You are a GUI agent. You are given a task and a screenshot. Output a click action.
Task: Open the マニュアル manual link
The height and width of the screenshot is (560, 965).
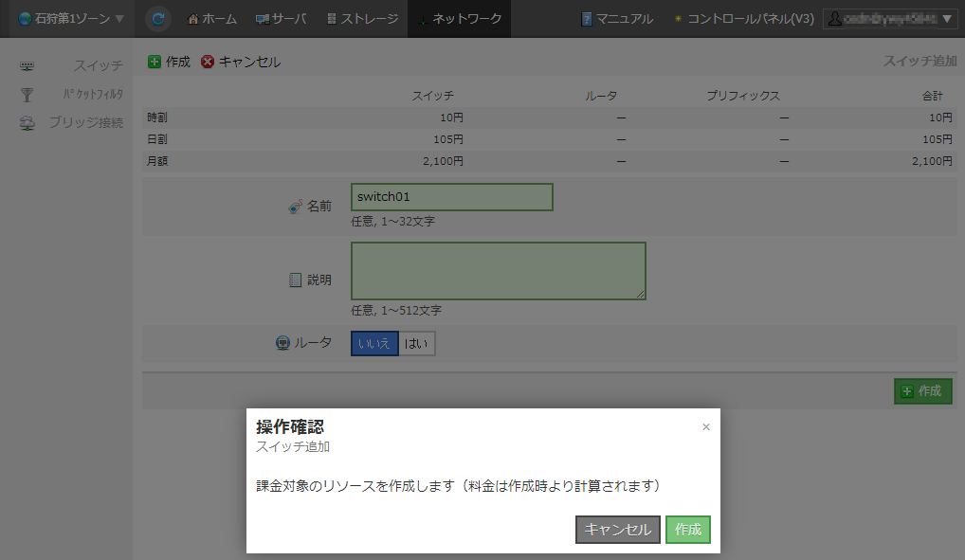click(x=617, y=18)
